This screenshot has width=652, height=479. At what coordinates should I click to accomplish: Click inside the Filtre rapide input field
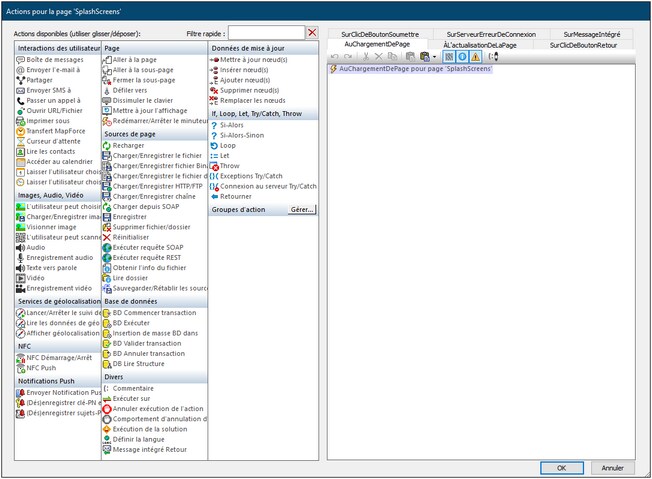click(265, 33)
